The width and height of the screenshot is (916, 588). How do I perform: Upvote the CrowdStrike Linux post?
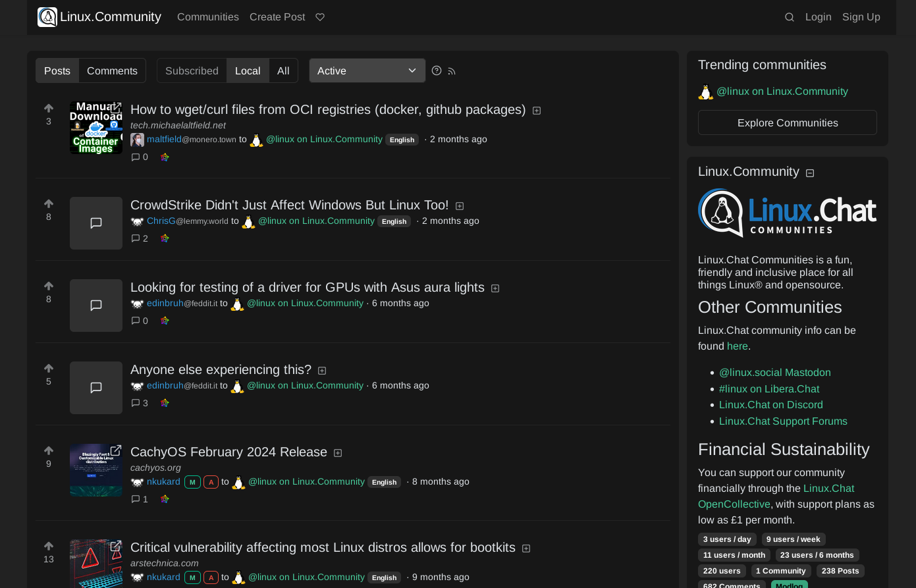49,203
